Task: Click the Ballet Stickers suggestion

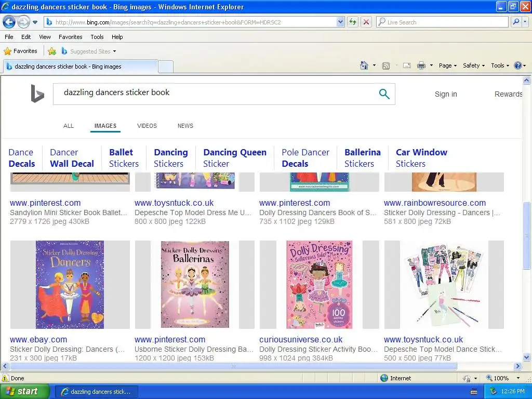Action: point(124,158)
